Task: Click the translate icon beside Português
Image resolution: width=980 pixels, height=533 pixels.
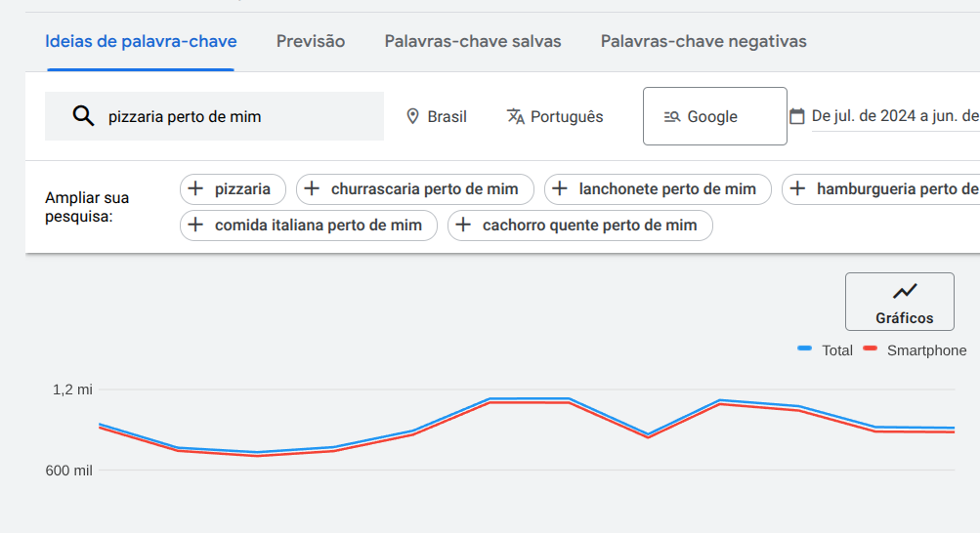Action: pyautogui.click(x=516, y=117)
